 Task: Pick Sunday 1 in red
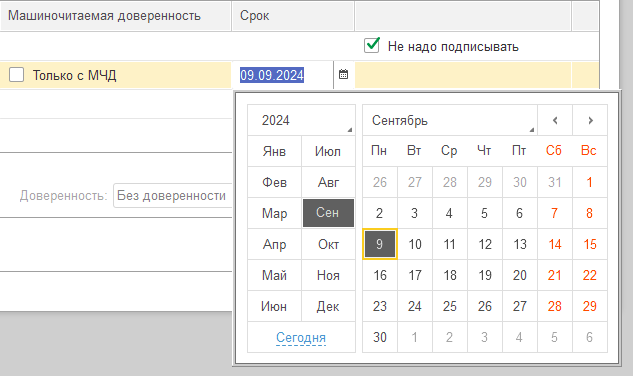(590, 182)
